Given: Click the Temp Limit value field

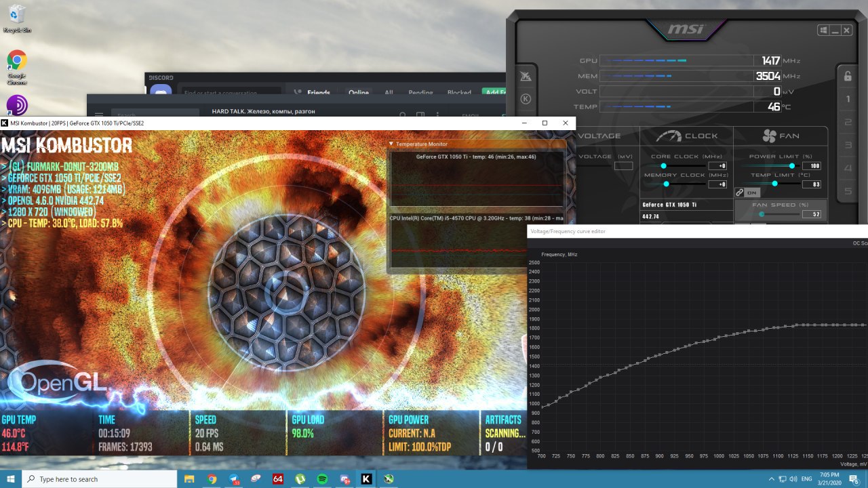Looking at the screenshot, I should click(812, 184).
